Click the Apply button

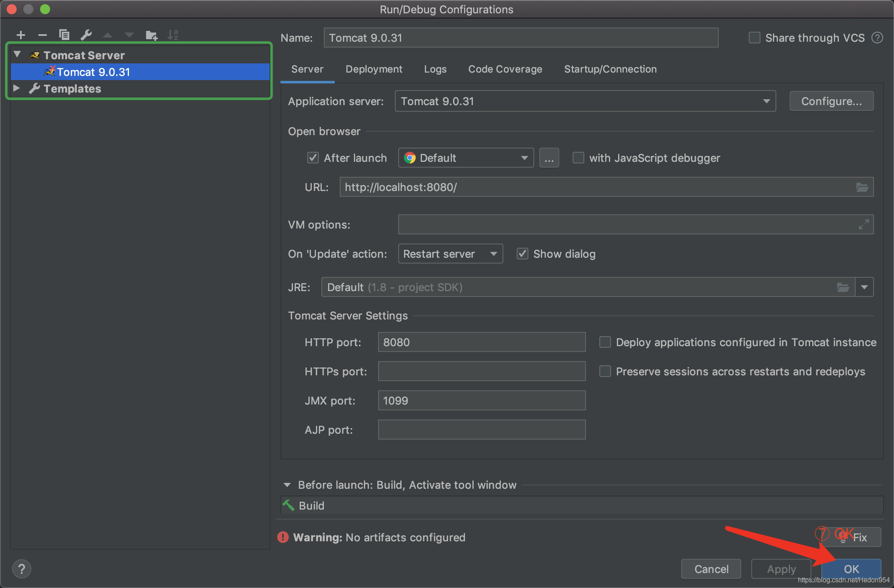coord(781,569)
